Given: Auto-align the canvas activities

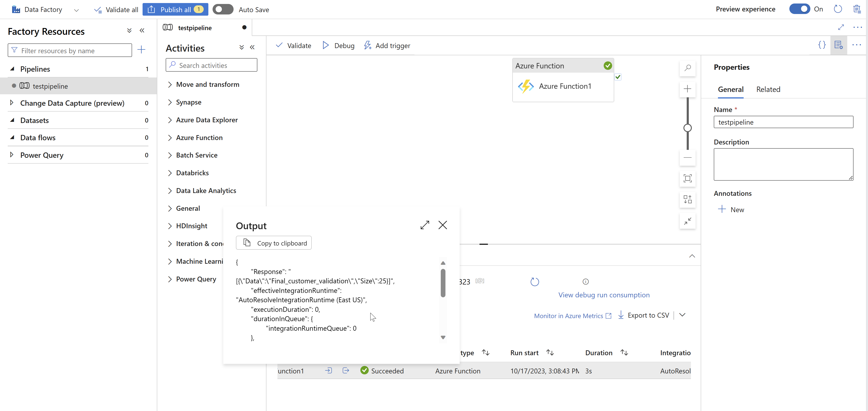Looking at the screenshot, I should 687,200.
